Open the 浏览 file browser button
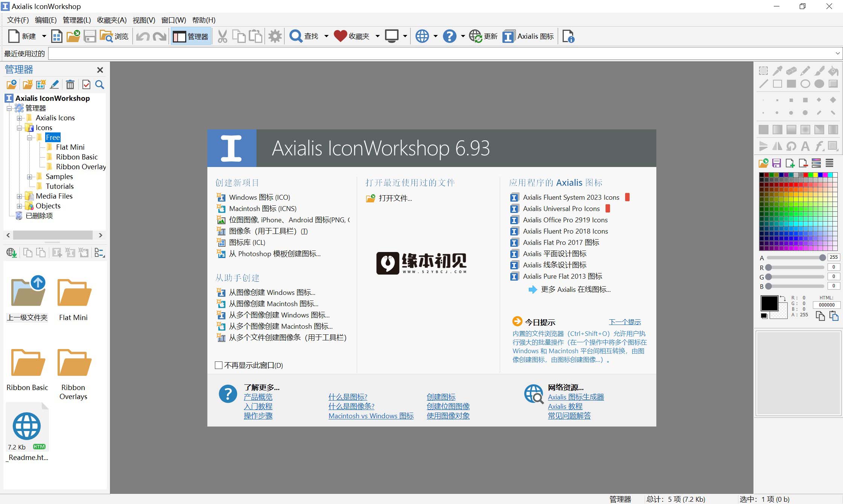 (x=114, y=36)
